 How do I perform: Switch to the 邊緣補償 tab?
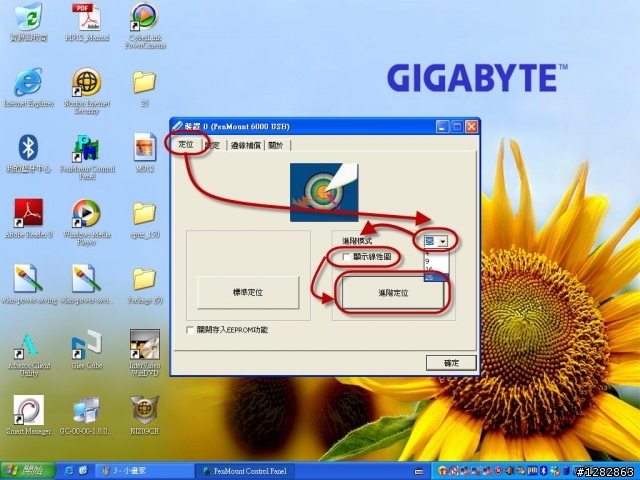pos(246,145)
